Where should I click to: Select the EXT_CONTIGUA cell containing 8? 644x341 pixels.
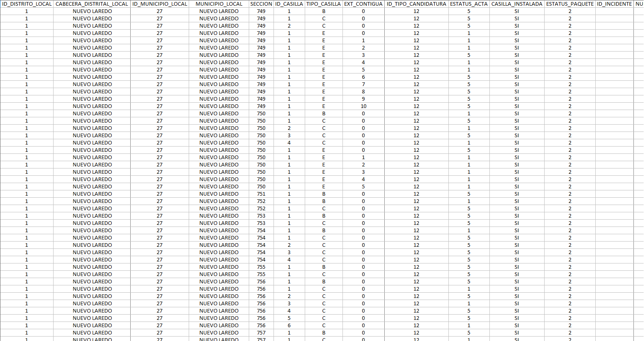pyautogui.click(x=363, y=92)
